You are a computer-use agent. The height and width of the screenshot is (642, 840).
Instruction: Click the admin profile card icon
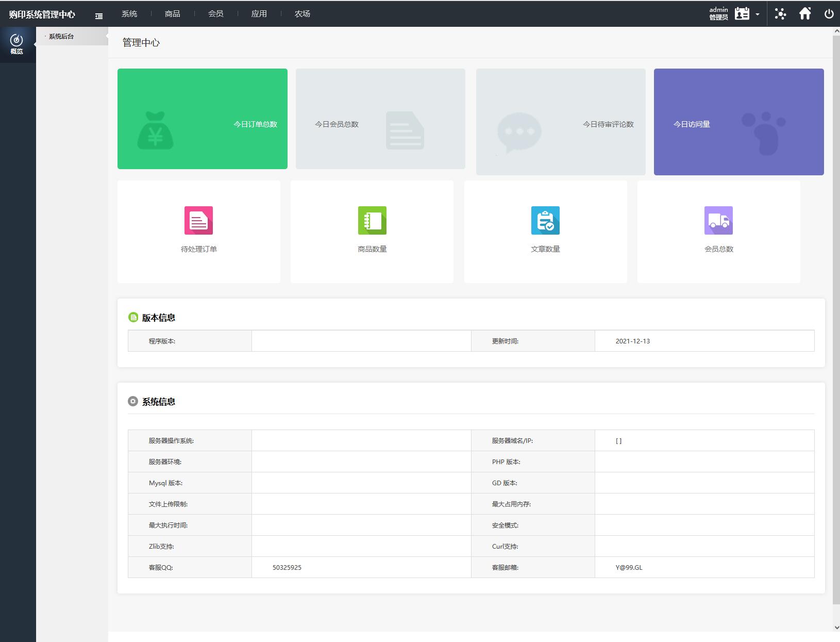(x=742, y=14)
